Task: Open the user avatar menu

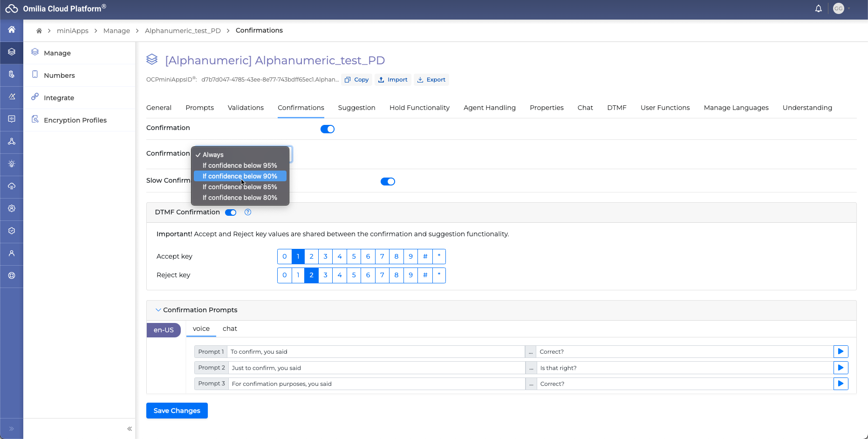Action: (839, 9)
